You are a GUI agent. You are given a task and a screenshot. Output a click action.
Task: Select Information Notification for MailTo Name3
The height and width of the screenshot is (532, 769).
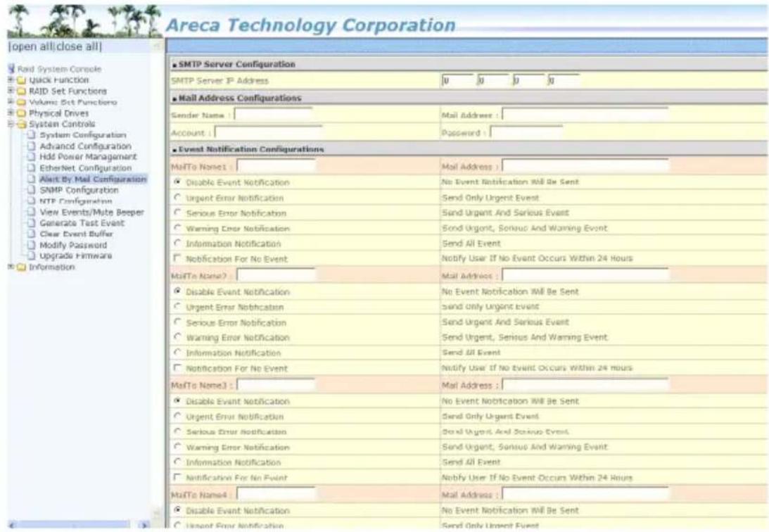[x=177, y=462]
